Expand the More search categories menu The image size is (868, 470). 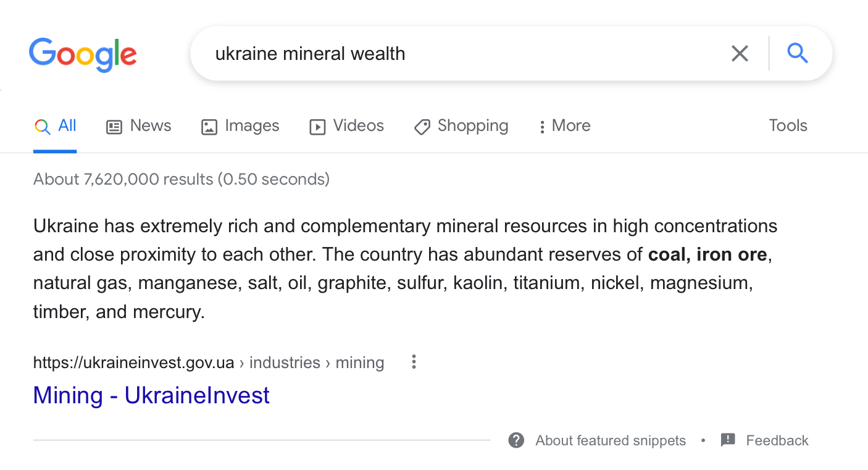(x=564, y=126)
